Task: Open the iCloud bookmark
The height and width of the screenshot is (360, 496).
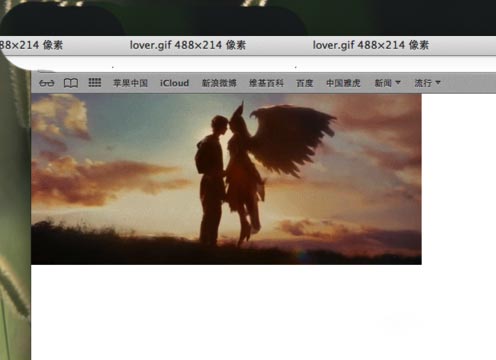Action: 174,83
